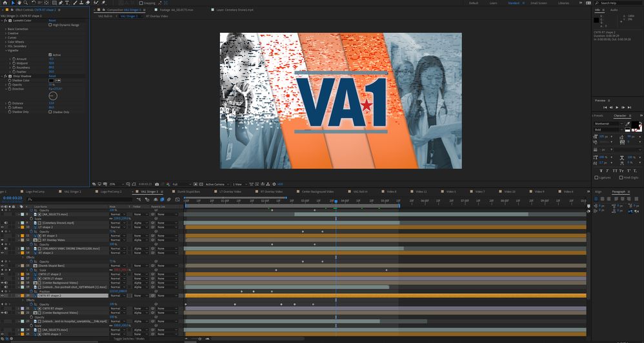Image resolution: width=644 pixels, height=343 pixels.
Task: Click the Amount stopwatch icon
Action: point(14,59)
